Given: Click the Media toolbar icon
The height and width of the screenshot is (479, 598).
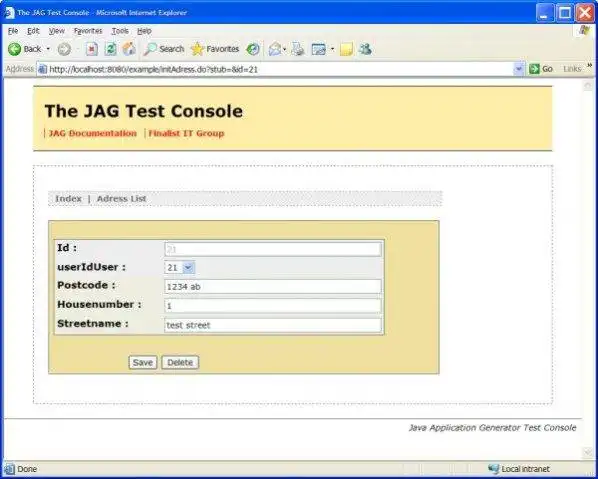Looking at the screenshot, I should [x=253, y=49].
